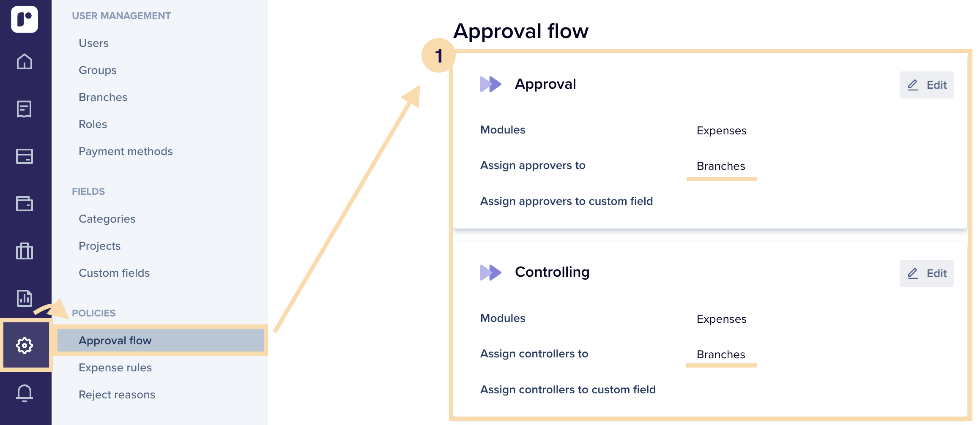The height and width of the screenshot is (425, 980).
Task: Open the Home icon in sidebar
Action: tap(25, 62)
